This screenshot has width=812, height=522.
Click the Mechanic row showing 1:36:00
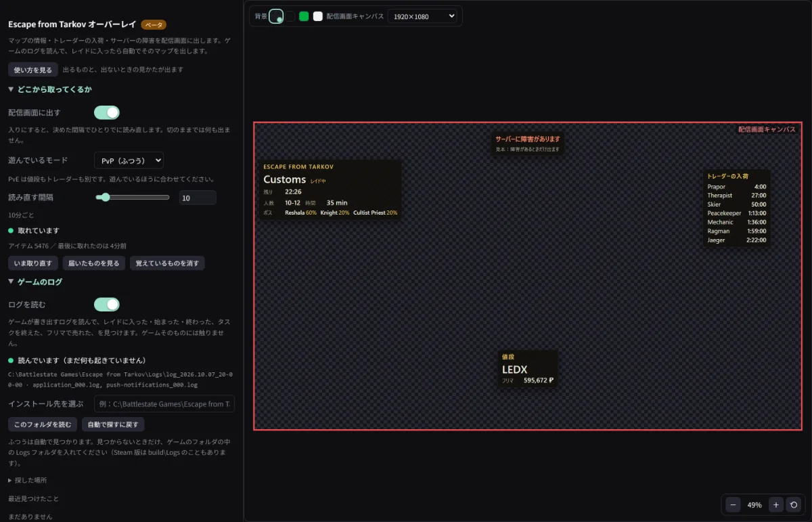point(737,222)
